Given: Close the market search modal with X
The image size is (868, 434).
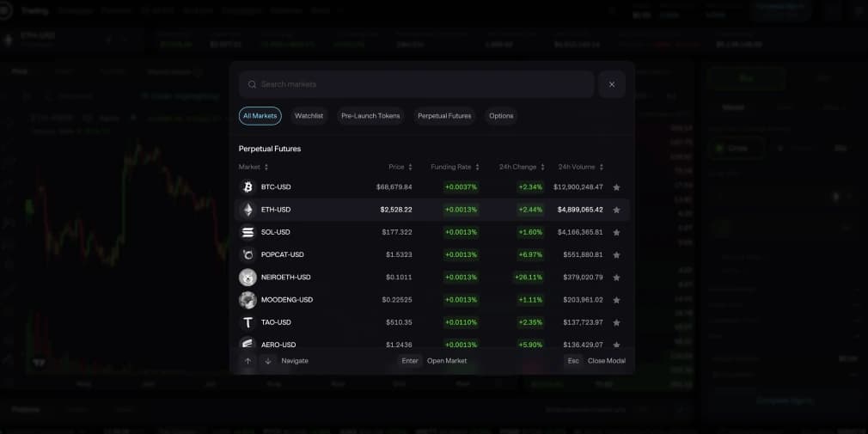Looking at the screenshot, I should point(612,84).
